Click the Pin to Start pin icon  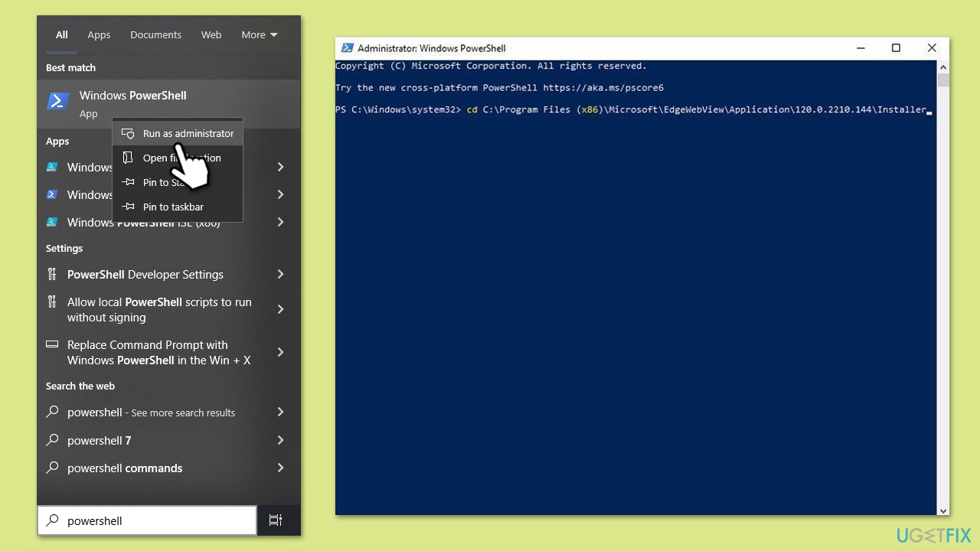(128, 182)
